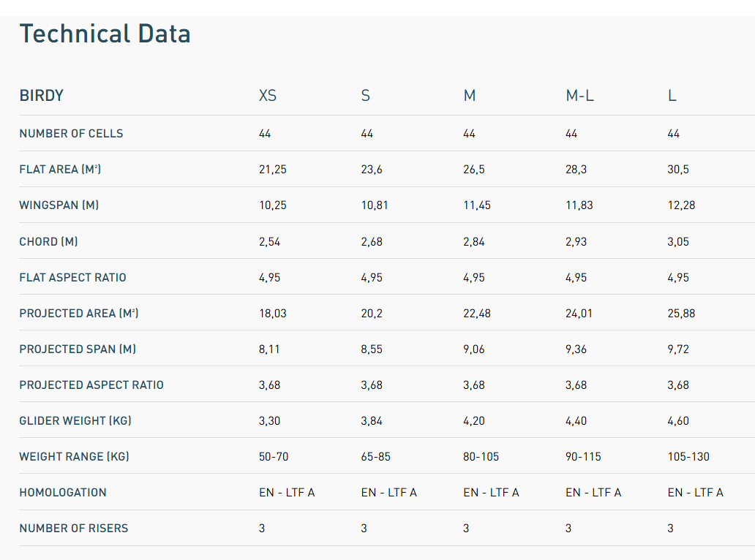The height and width of the screenshot is (560, 755).
Task: Click the Weight Range value 80-105
Action: (x=481, y=457)
